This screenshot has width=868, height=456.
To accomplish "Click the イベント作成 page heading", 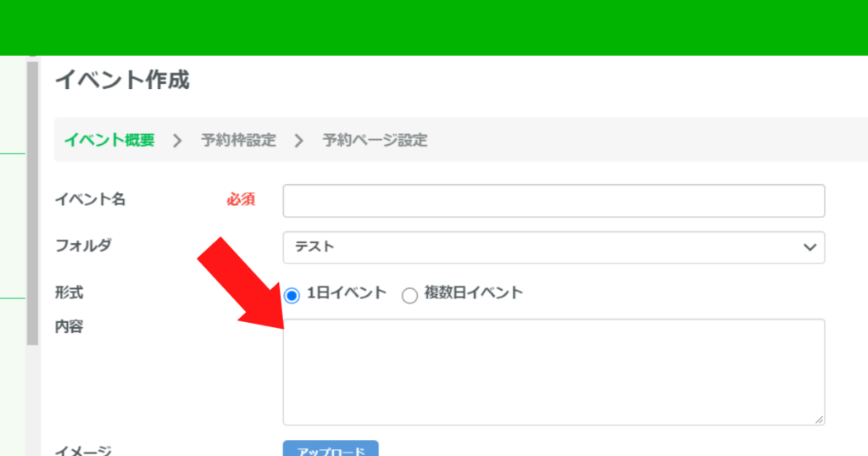I will pyautogui.click(x=122, y=81).
